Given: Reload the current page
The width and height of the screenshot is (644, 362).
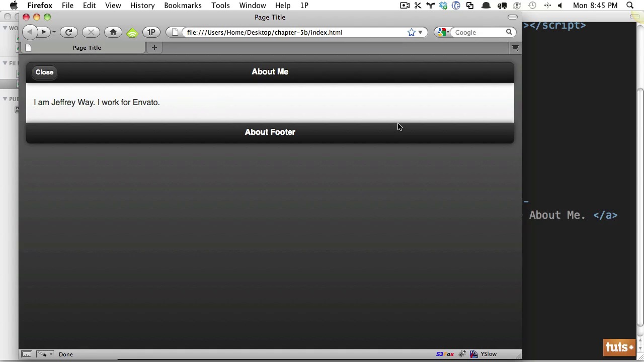Looking at the screenshot, I should [69, 32].
